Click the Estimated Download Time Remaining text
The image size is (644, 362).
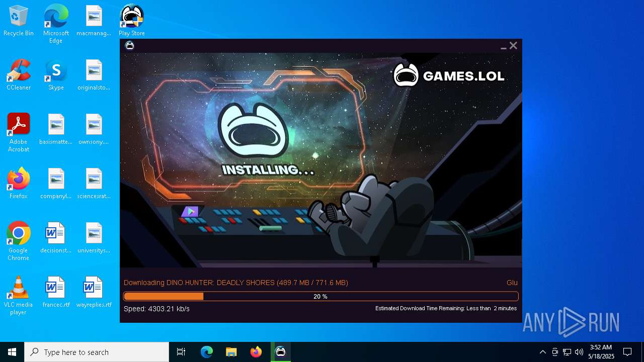point(446,308)
